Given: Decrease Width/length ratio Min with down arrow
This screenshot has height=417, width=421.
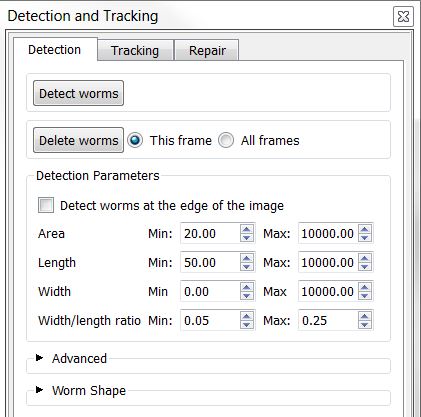Looking at the screenshot, I should tap(247, 324).
